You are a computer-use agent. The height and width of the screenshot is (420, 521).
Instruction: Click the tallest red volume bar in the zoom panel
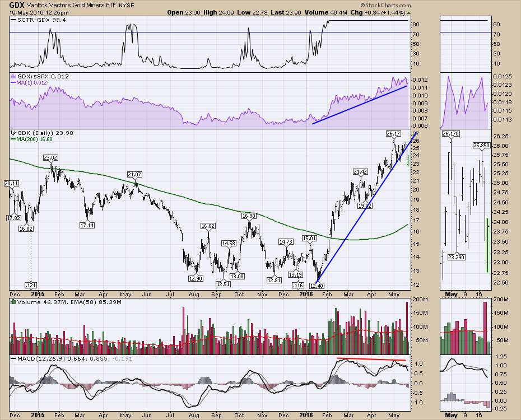coord(485,328)
